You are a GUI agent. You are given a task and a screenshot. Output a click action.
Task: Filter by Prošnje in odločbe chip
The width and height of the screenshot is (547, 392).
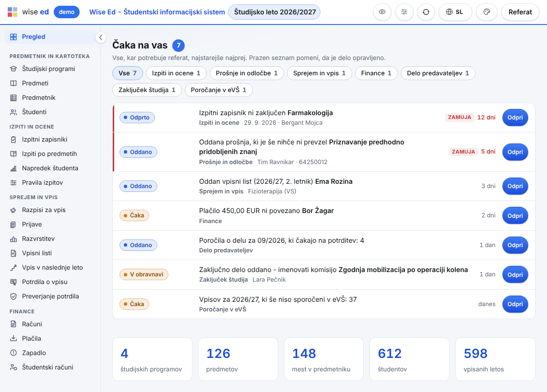point(247,73)
